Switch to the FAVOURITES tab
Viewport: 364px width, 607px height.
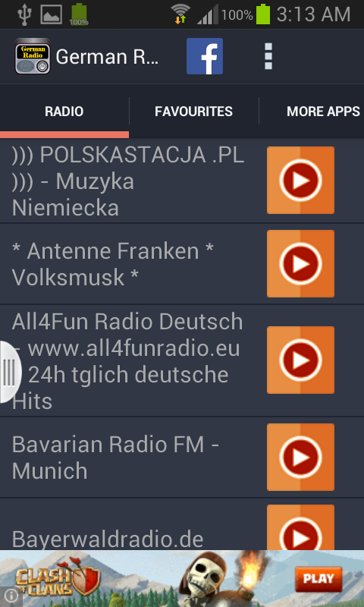(194, 112)
